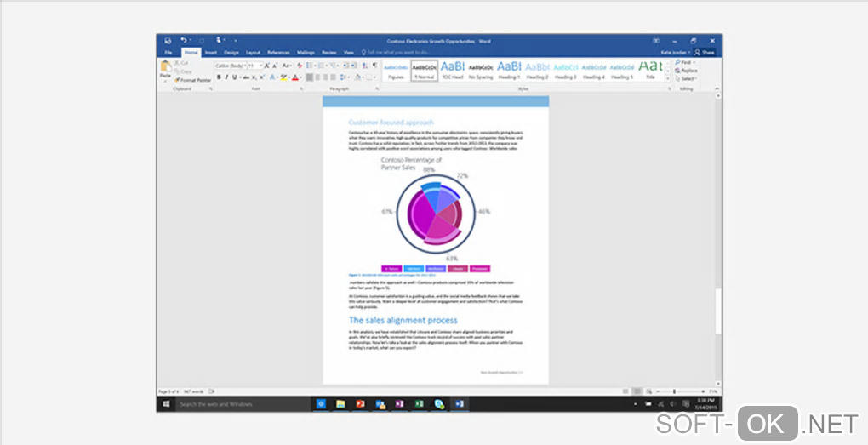Toggle Bold formatting
868x445 pixels.
click(x=218, y=77)
